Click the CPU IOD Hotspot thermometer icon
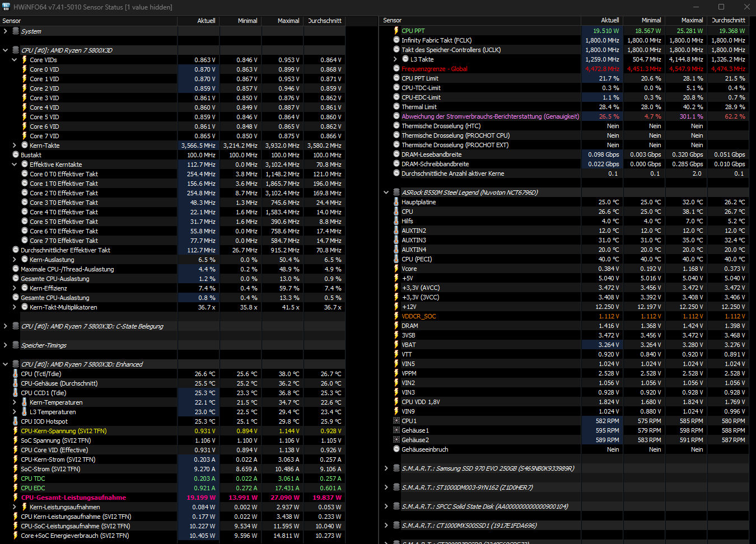This screenshot has height=544, width=756. tap(16, 421)
